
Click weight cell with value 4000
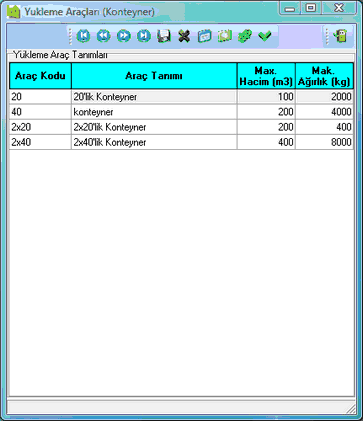point(324,112)
